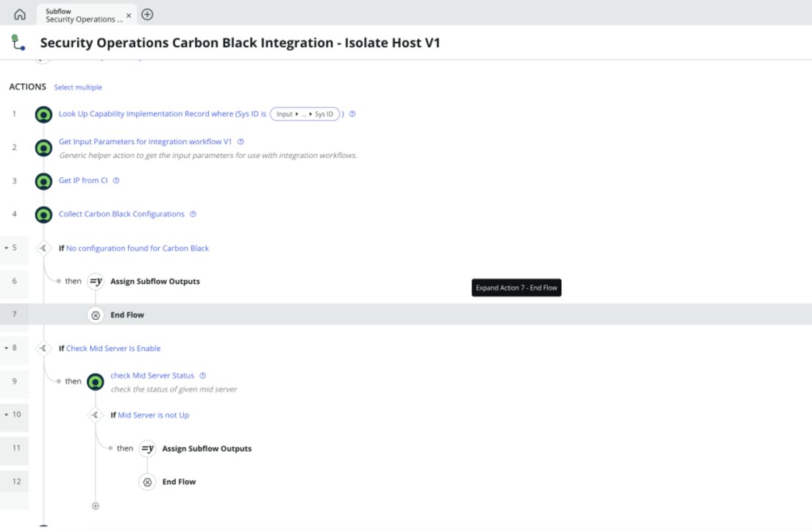Click the action icon for Collect Carbon Black Configurations
The image size is (812, 530).
pos(43,215)
